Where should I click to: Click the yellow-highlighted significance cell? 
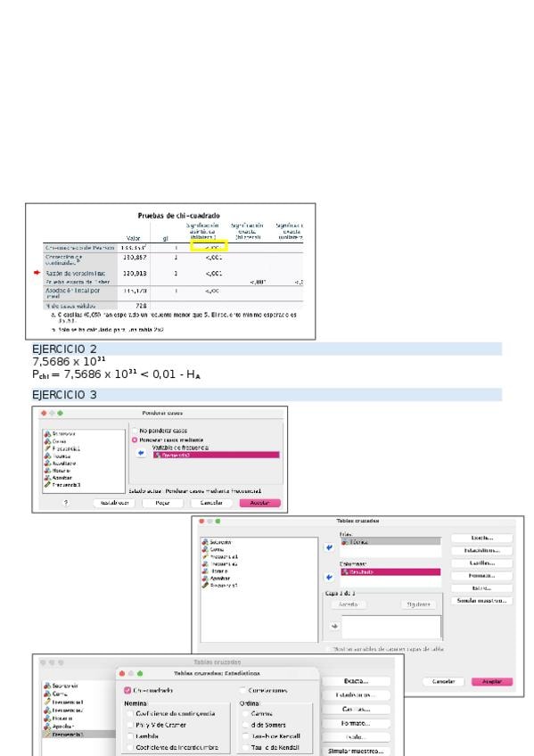coord(209,247)
